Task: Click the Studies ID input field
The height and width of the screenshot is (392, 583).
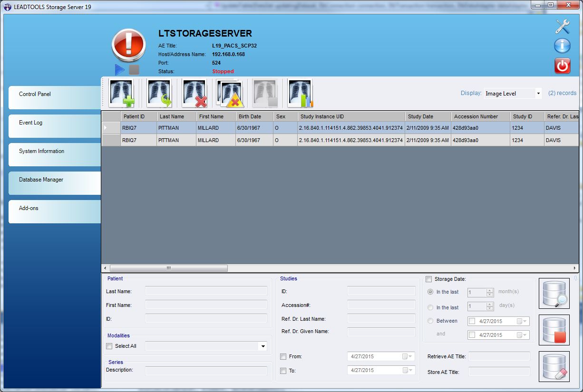Action: click(x=381, y=291)
